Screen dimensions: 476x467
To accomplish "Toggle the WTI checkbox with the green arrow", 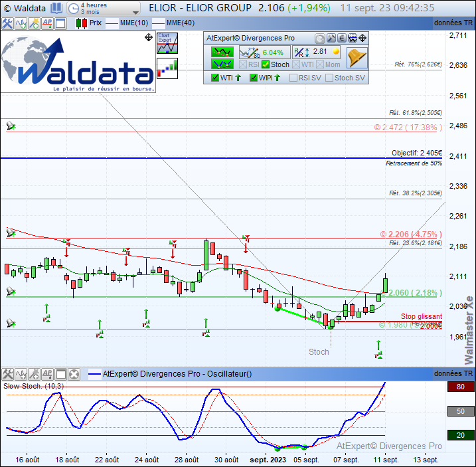I will click(x=214, y=78).
